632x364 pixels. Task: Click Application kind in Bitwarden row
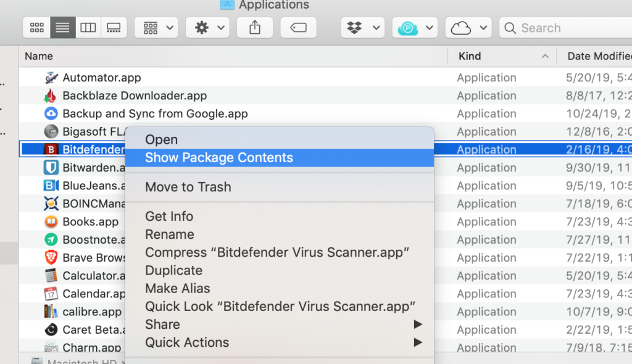pyautogui.click(x=486, y=167)
